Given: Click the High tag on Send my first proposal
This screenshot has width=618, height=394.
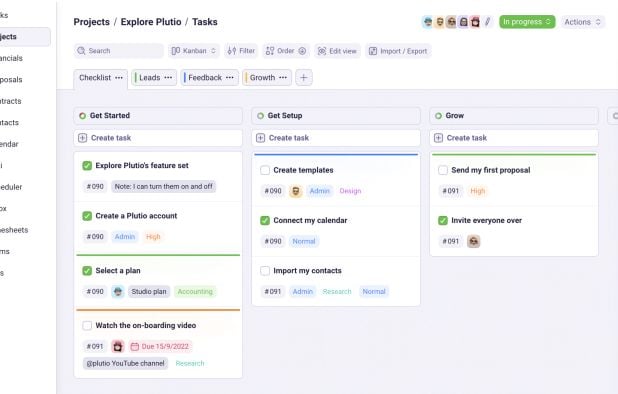Looking at the screenshot, I should pos(478,191).
